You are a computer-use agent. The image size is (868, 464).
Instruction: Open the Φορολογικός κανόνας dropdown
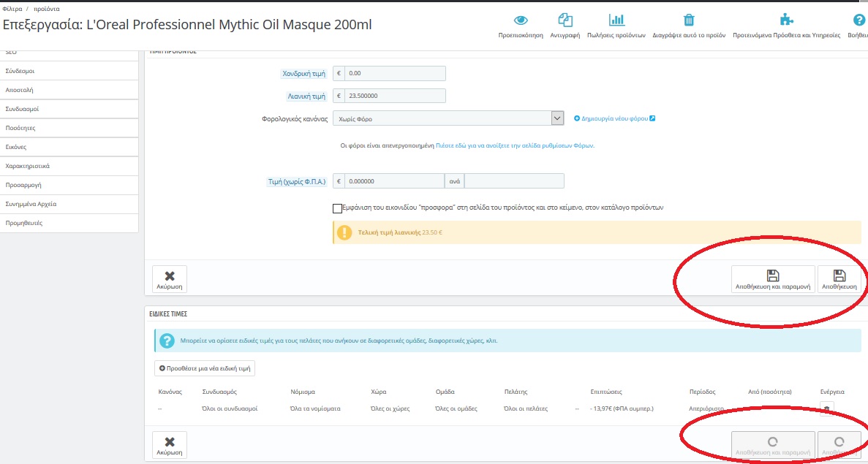pyautogui.click(x=448, y=118)
